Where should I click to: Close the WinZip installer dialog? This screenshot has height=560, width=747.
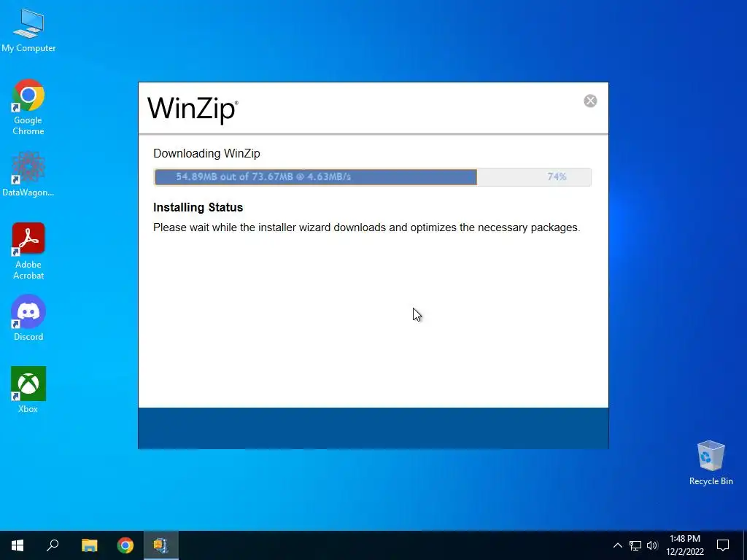pyautogui.click(x=590, y=101)
